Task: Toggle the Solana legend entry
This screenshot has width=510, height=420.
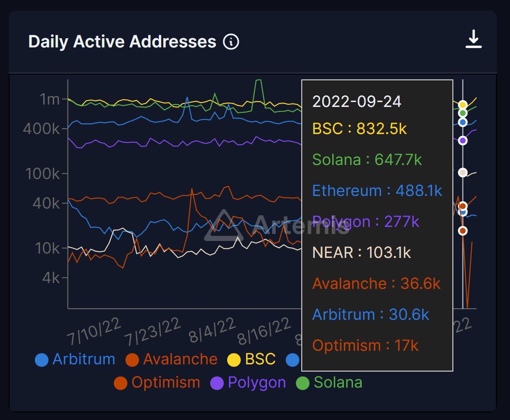Action: [329, 383]
